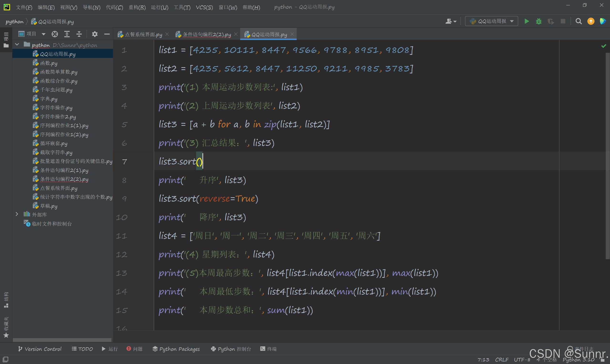Viewport: 610px width, 364px height.
Task: Hide the project panel with minus icon
Action: click(107, 34)
